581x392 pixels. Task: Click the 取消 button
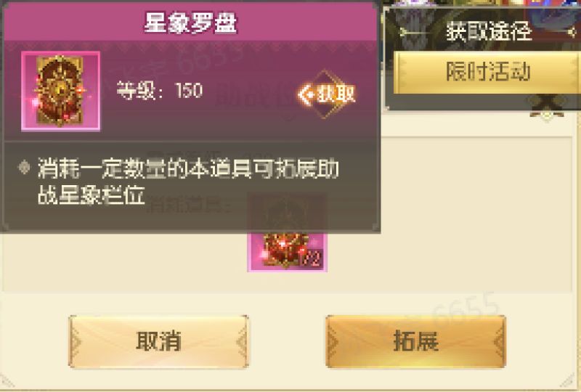[158, 342]
